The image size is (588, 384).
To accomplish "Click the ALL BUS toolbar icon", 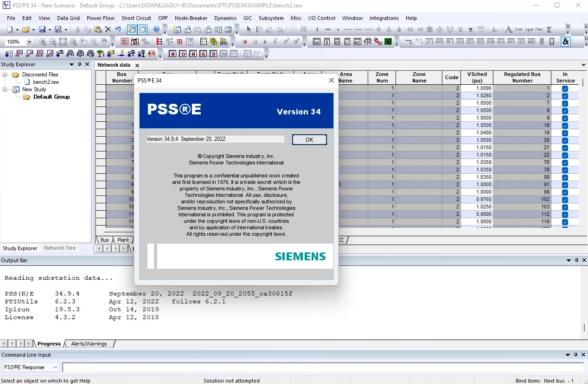I will click(124, 42).
